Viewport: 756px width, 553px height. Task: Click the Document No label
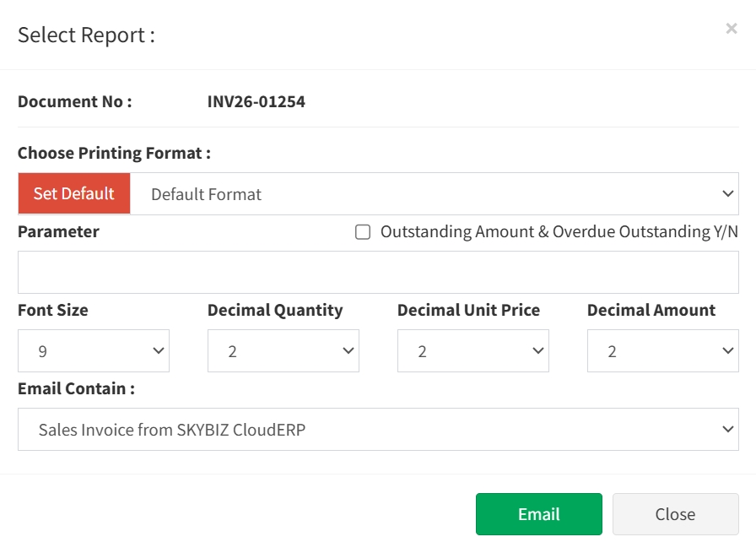pos(75,102)
